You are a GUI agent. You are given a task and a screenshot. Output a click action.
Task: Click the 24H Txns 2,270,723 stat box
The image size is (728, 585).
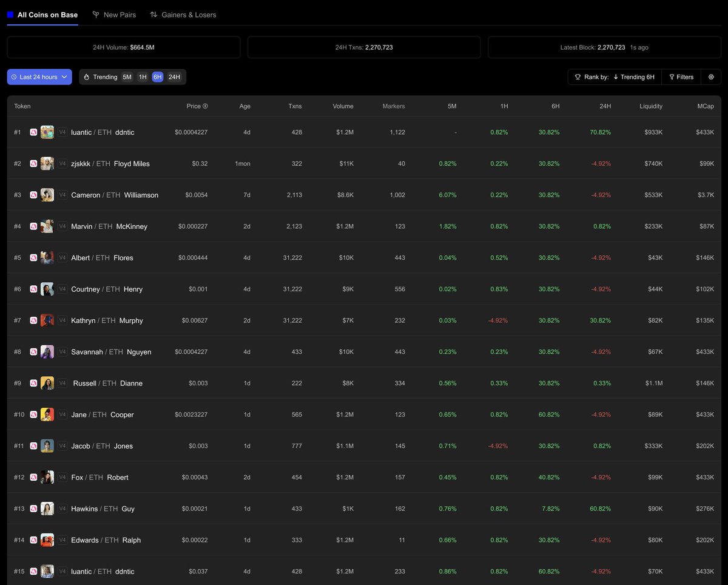(x=364, y=47)
